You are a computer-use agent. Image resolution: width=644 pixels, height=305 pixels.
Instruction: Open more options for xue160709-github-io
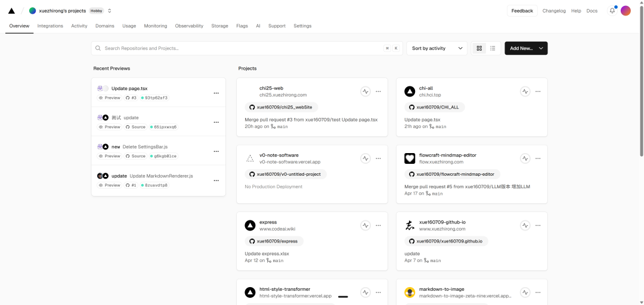pos(538,225)
